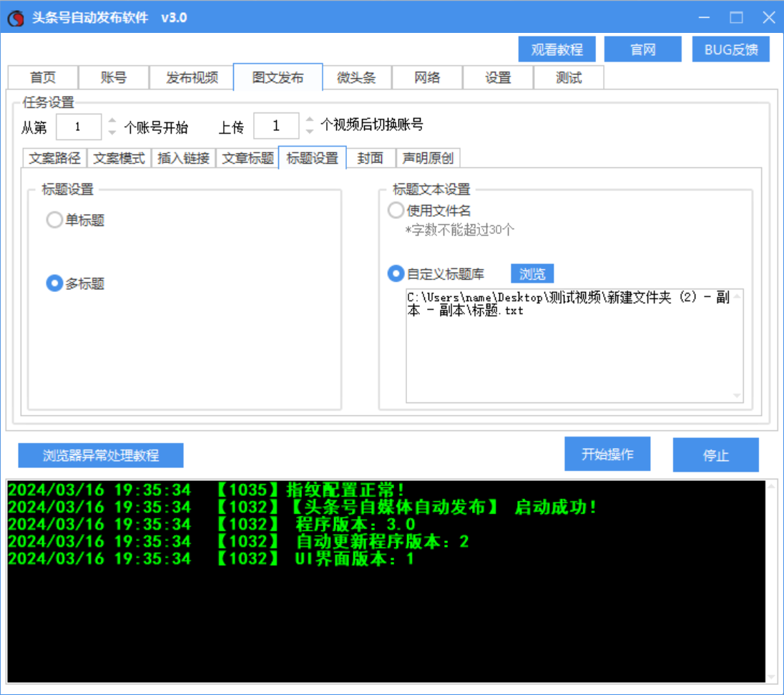Open the 插入链接 sub-tab

pyautogui.click(x=184, y=158)
